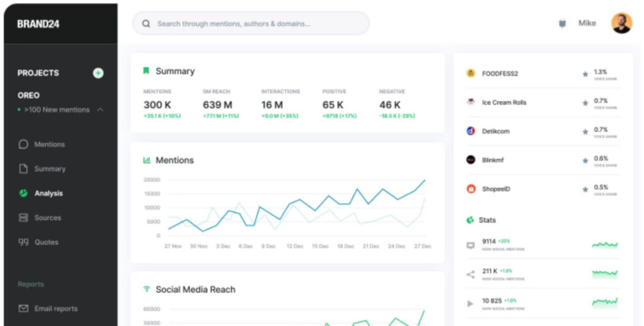Toggle favorite star for Ice Cream Rolls
The image size is (644, 326).
click(586, 103)
